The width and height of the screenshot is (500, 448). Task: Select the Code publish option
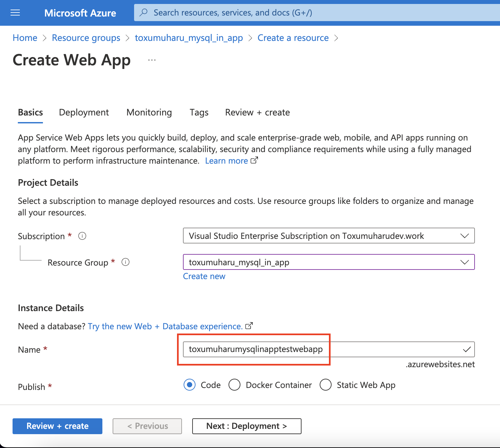189,385
